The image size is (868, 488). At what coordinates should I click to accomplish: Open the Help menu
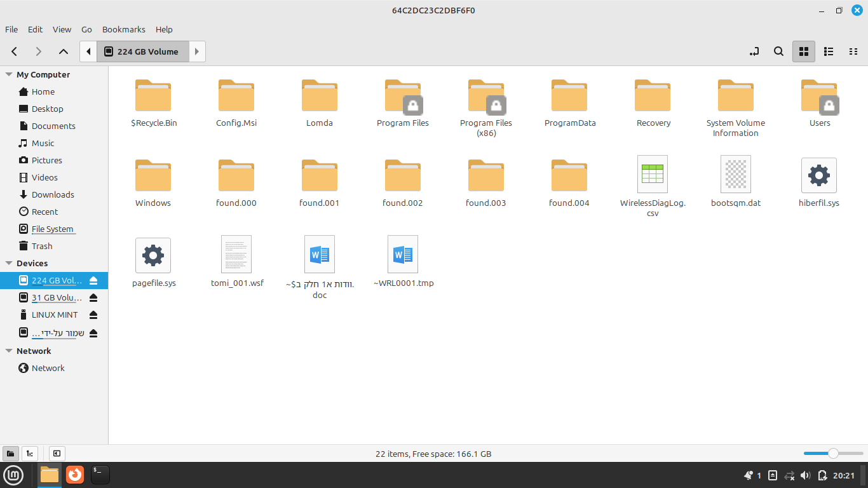(x=164, y=29)
